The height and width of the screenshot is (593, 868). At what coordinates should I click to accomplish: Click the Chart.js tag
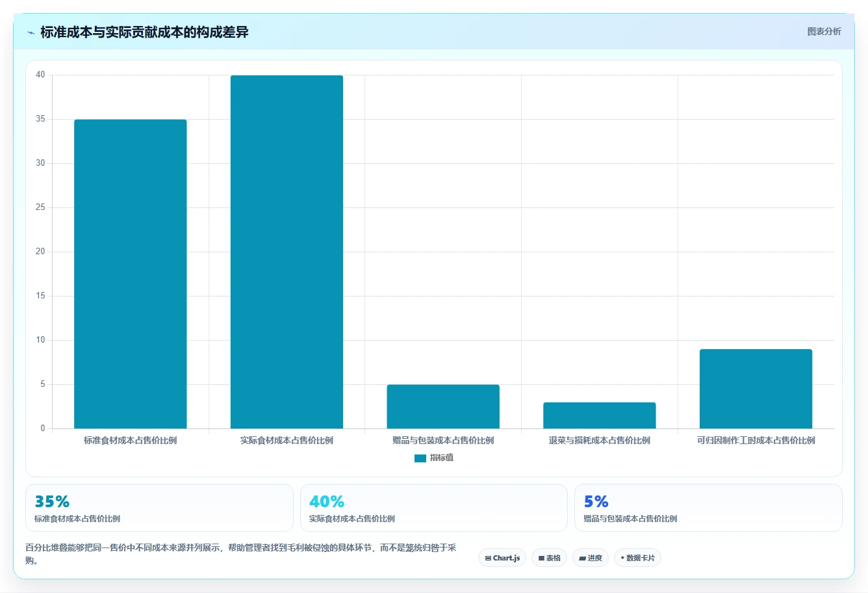pyautogui.click(x=502, y=558)
